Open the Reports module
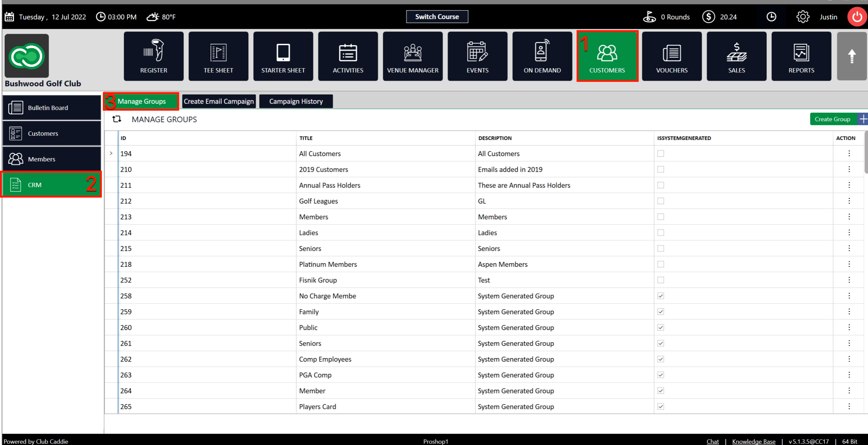 point(801,56)
